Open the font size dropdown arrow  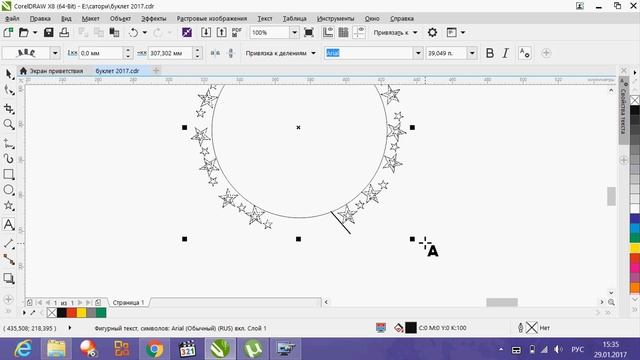pos(472,53)
